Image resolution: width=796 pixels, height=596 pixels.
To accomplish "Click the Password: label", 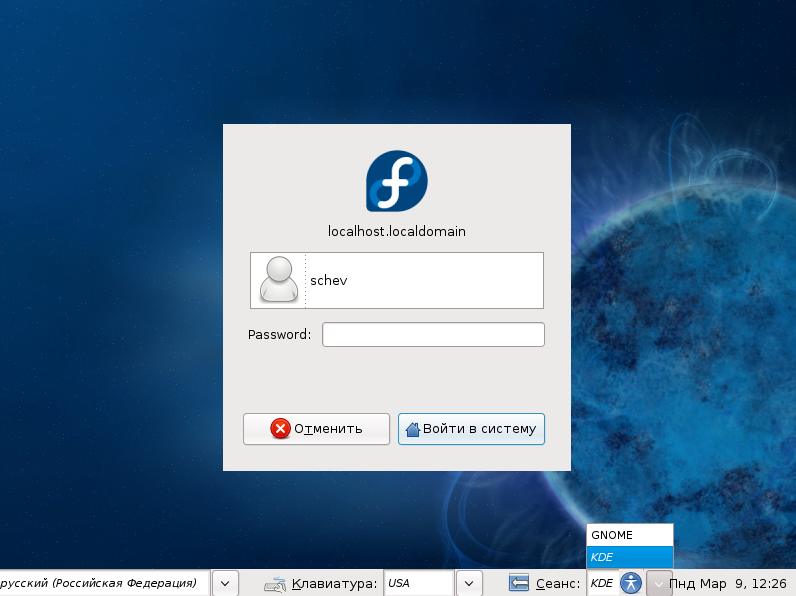I will pyautogui.click(x=279, y=335).
